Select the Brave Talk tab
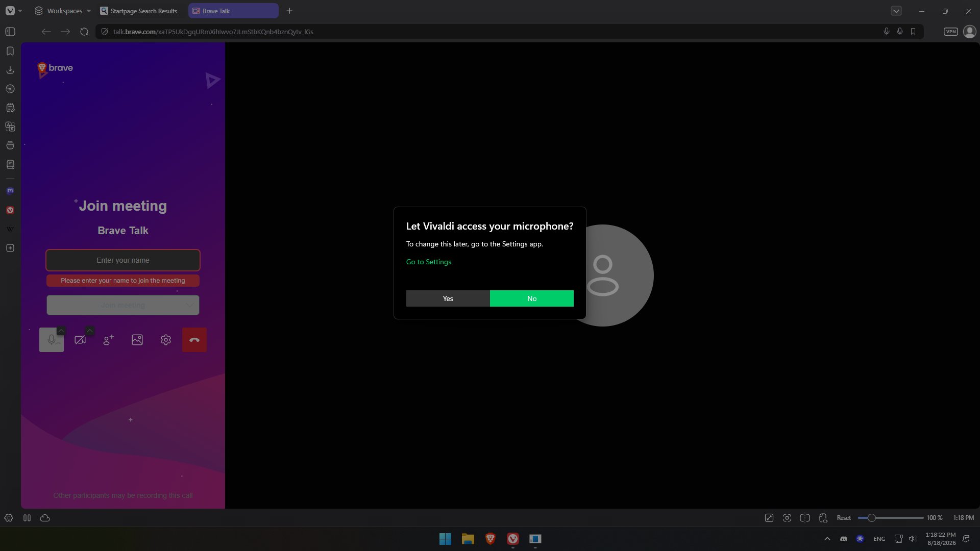Viewport: 980px width, 551px height. [233, 11]
